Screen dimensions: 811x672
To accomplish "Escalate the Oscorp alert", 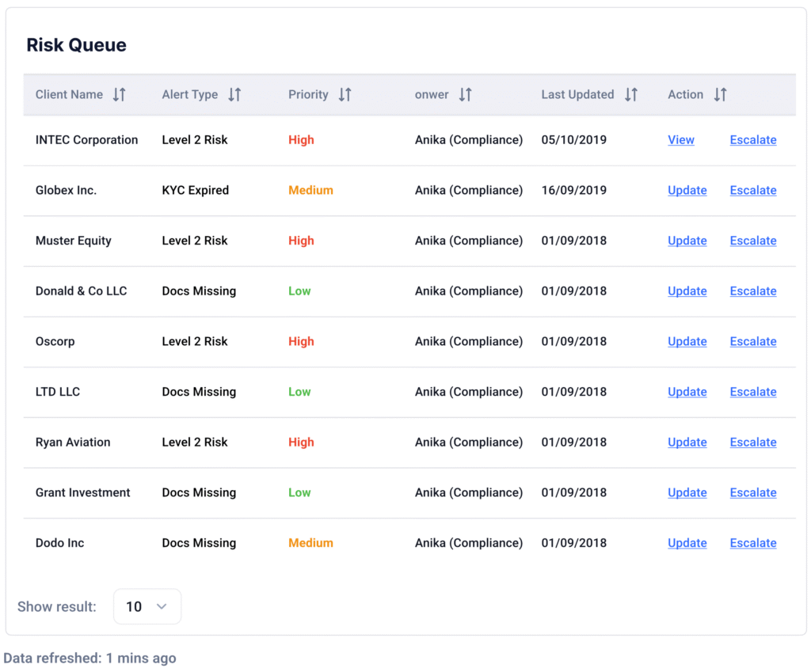I will [x=752, y=342].
